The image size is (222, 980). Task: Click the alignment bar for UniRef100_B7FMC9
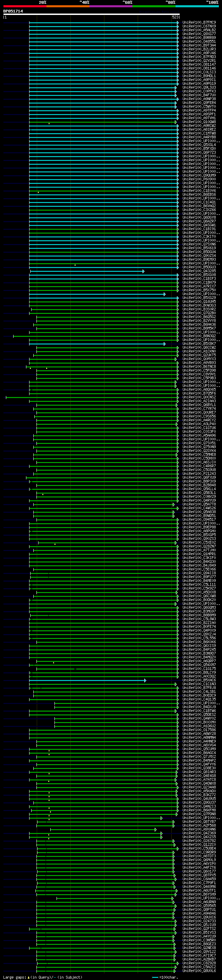tap(103, 23)
